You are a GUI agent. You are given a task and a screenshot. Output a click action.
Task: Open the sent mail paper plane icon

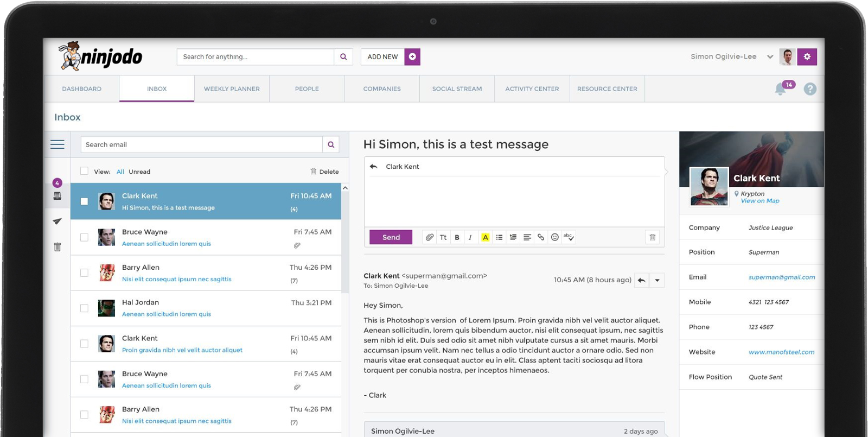[58, 221]
